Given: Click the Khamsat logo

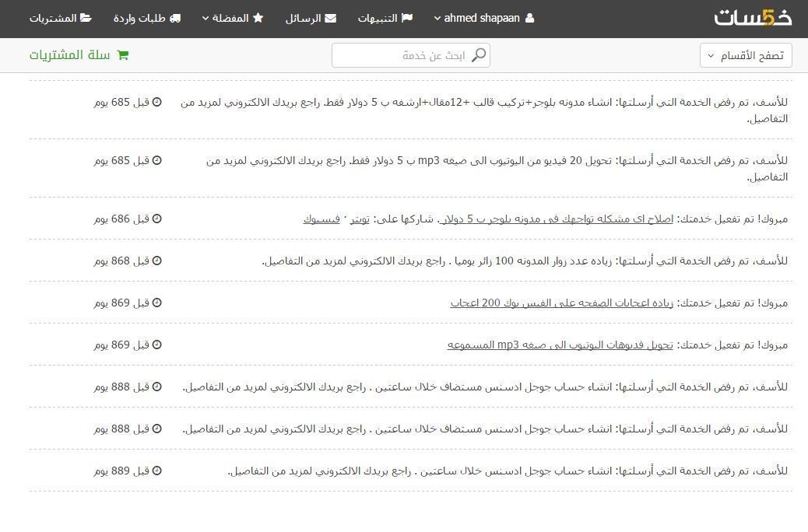Looking at the screenshot, I should pos(753,18).
